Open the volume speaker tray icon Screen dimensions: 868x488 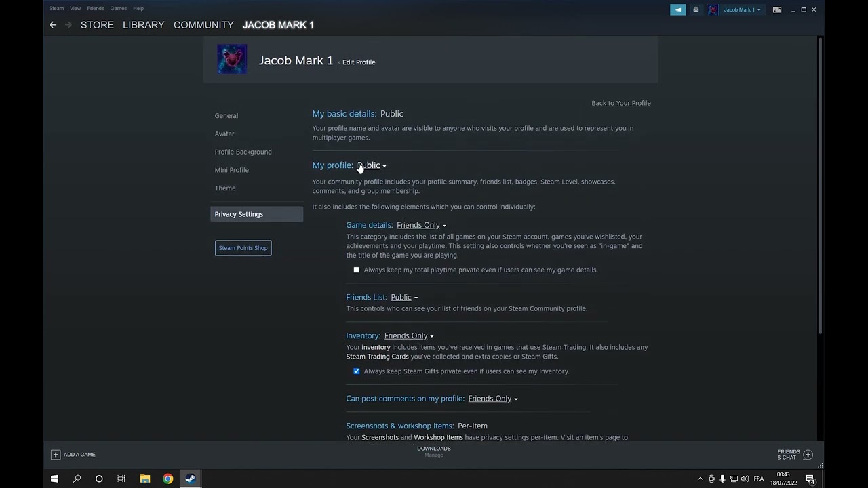tap(745, 479)
